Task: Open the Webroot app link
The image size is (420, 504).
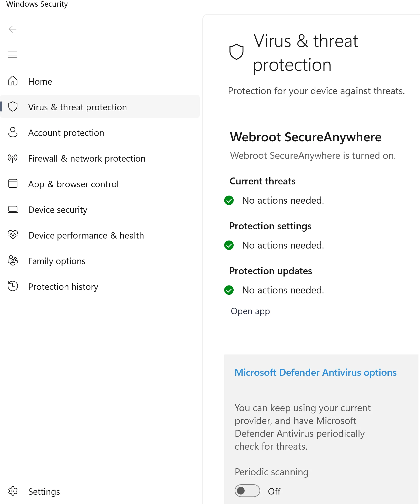Action: click(x=250, y=311)
